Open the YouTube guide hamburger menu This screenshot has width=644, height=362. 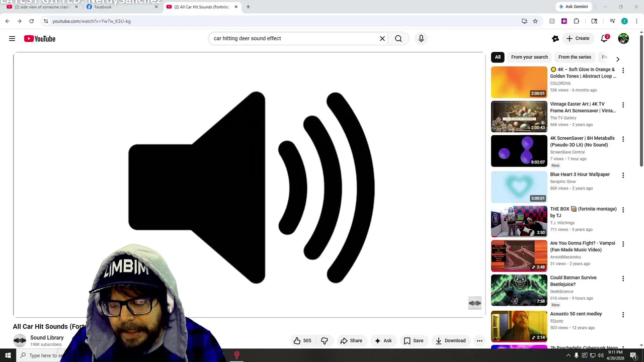12,39
